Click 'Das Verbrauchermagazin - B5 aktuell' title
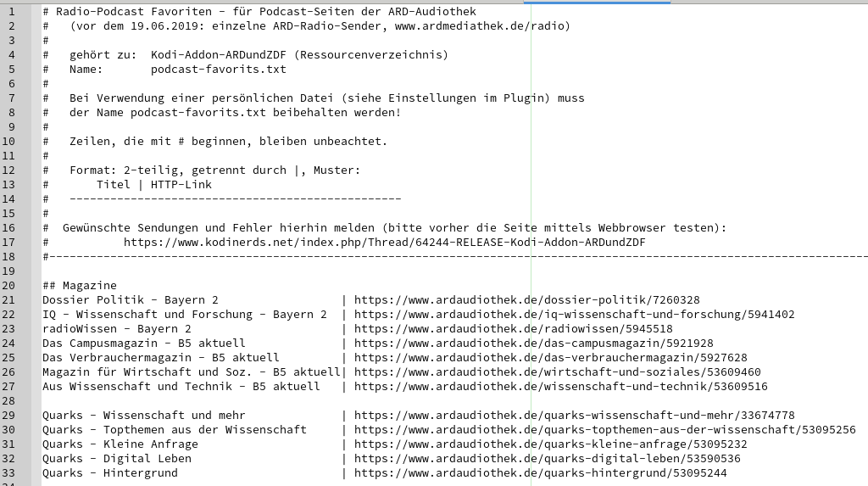Viewport: 868px width, 486px height. [161, 357]
